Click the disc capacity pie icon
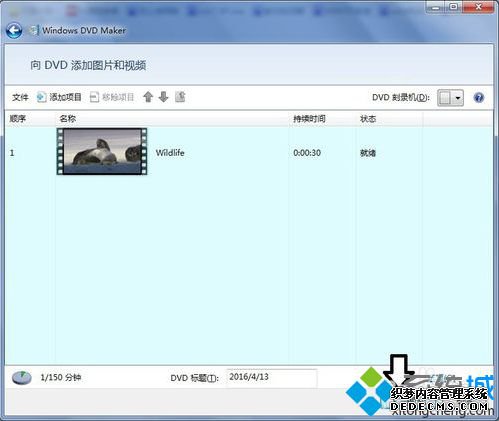Viewport: 499px width, 421px height. [22, 378]
